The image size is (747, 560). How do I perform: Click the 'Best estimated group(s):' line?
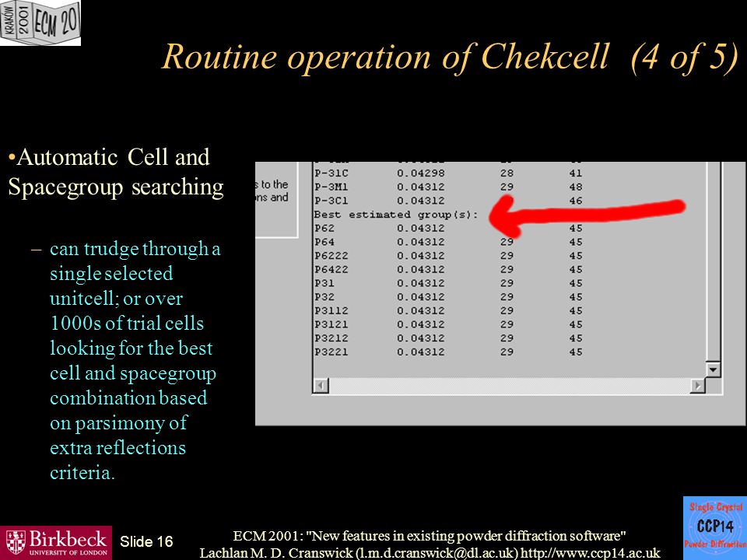396,215
